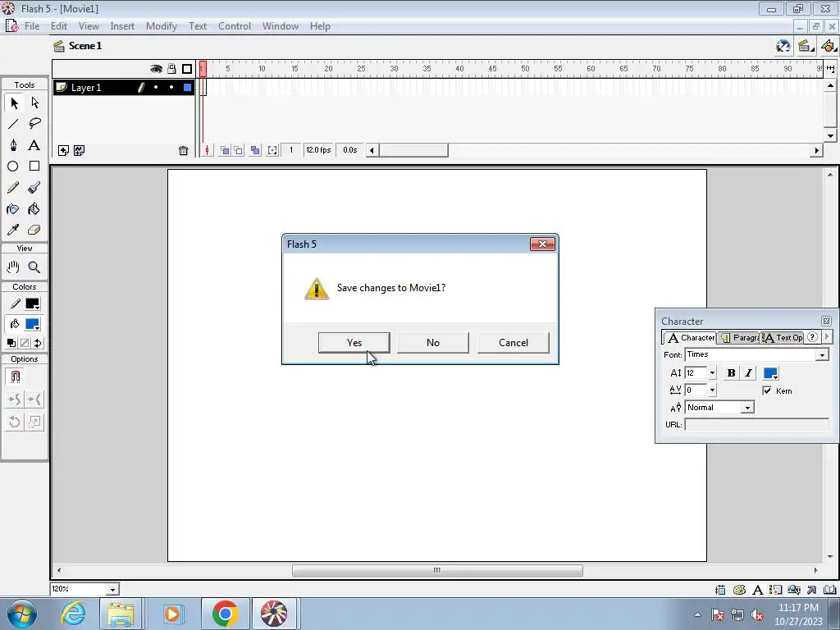This screenshot has width=840, height=630.
Task: Open the Library book launcher icon
Action: (x=830, y=590)
